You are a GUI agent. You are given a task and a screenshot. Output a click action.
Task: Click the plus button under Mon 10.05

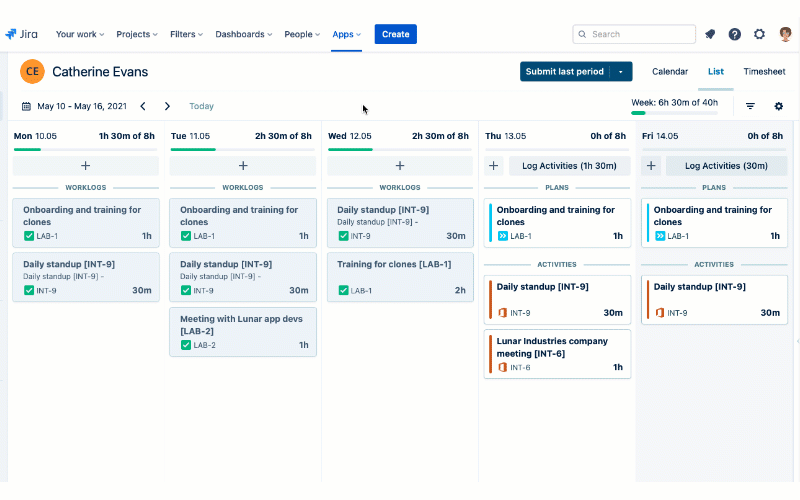(x=85, y=166)
